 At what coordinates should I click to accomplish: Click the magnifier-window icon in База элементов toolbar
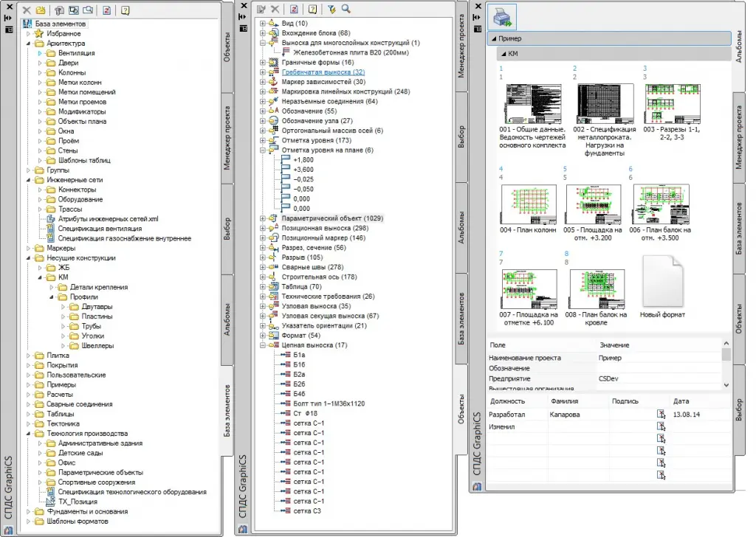(x=89, y=10)
